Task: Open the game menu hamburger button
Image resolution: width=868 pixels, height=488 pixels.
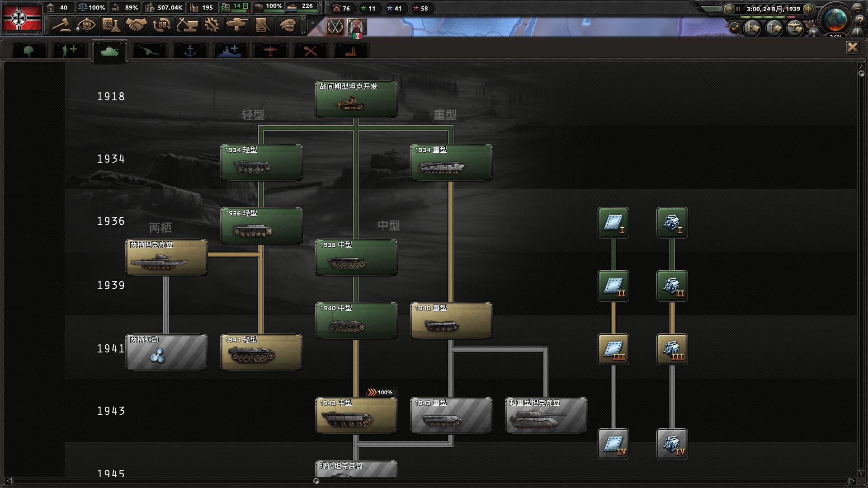Action: tap(858, 8)
